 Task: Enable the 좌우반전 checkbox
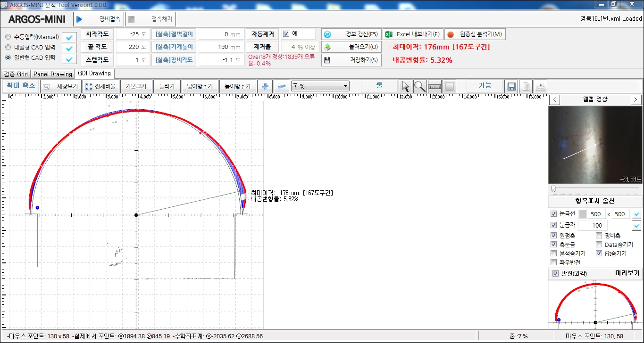pos(554,262)
